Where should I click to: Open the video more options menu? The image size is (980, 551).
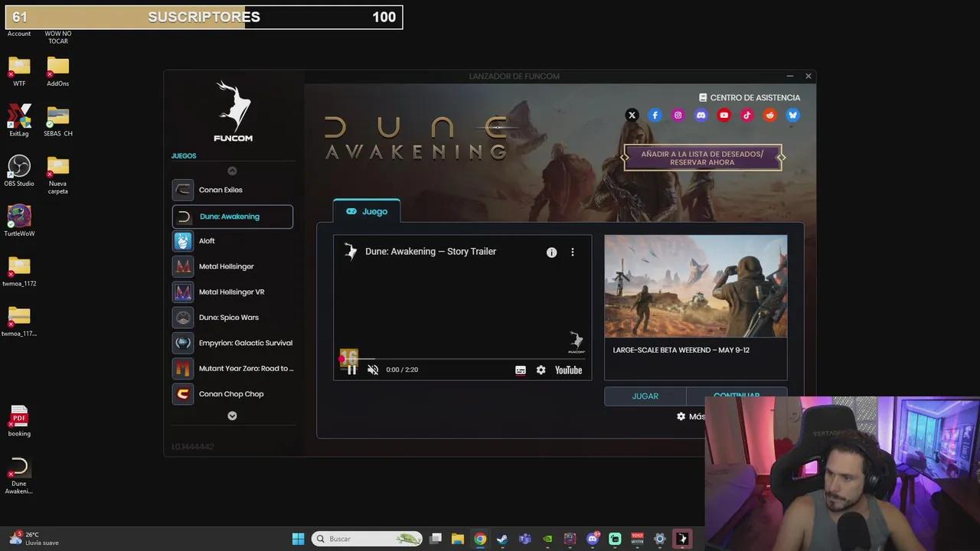click(x=572, y=252)
